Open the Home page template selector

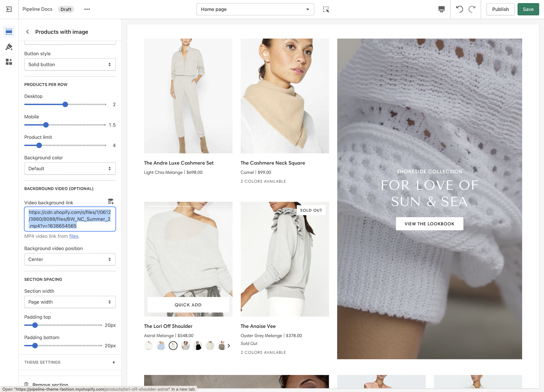click(255, 9)
